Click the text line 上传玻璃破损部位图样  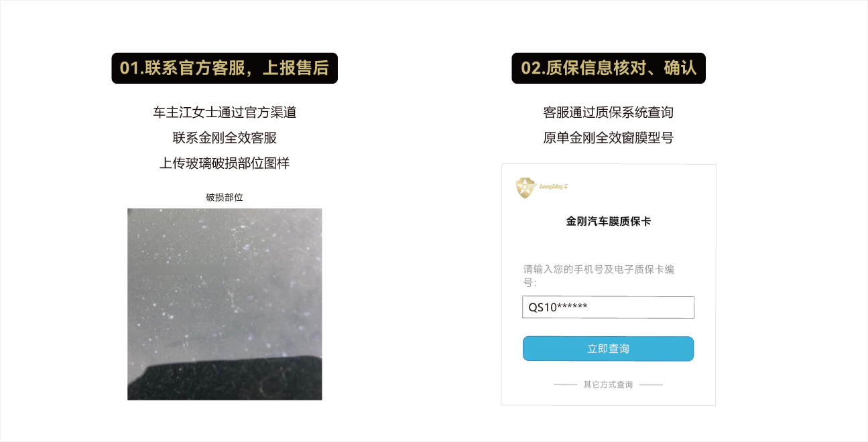pyautogui.click(x=225, y=163)
